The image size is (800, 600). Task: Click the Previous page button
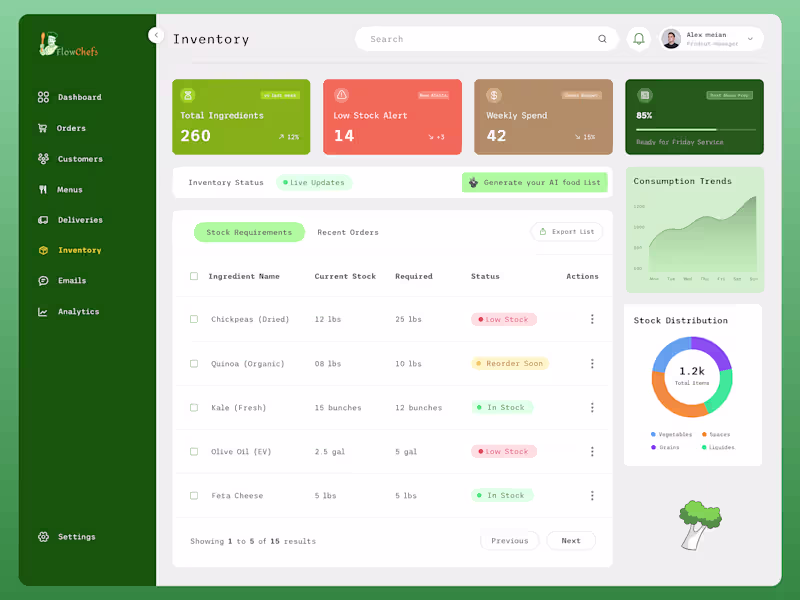coord(510,541)
